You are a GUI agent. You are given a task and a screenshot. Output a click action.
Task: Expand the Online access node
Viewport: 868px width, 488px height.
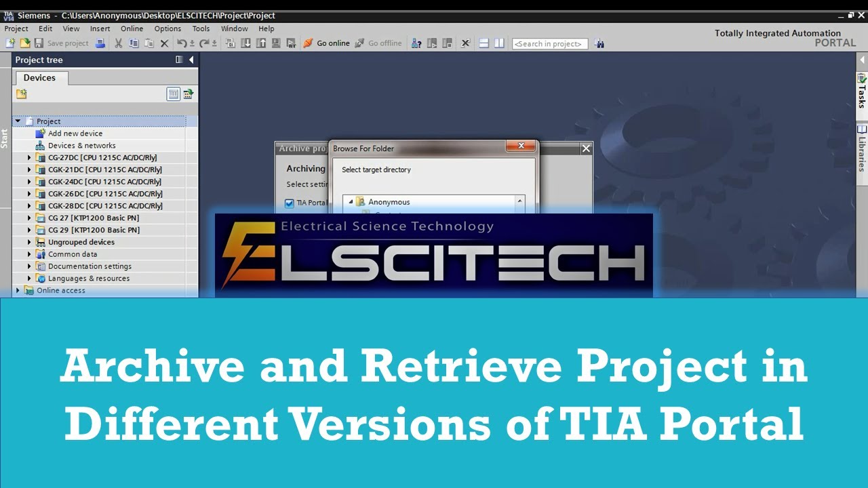pos(18,291)
